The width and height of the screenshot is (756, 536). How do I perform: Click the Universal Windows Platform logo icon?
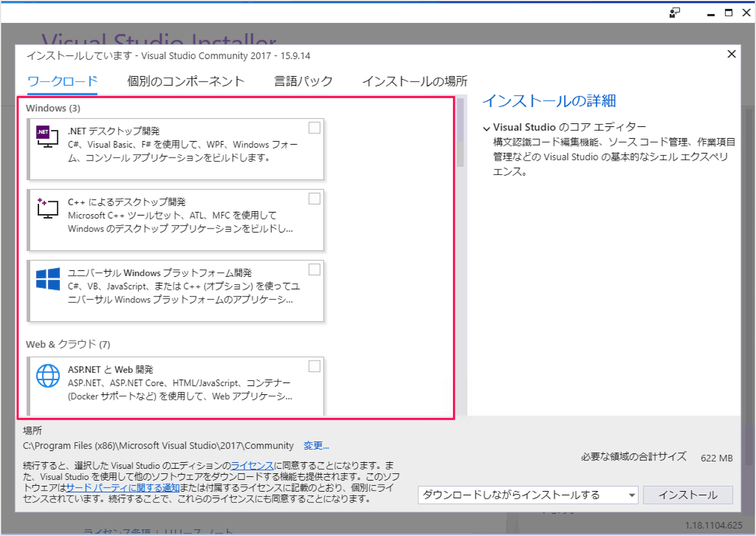pos(48,279)
